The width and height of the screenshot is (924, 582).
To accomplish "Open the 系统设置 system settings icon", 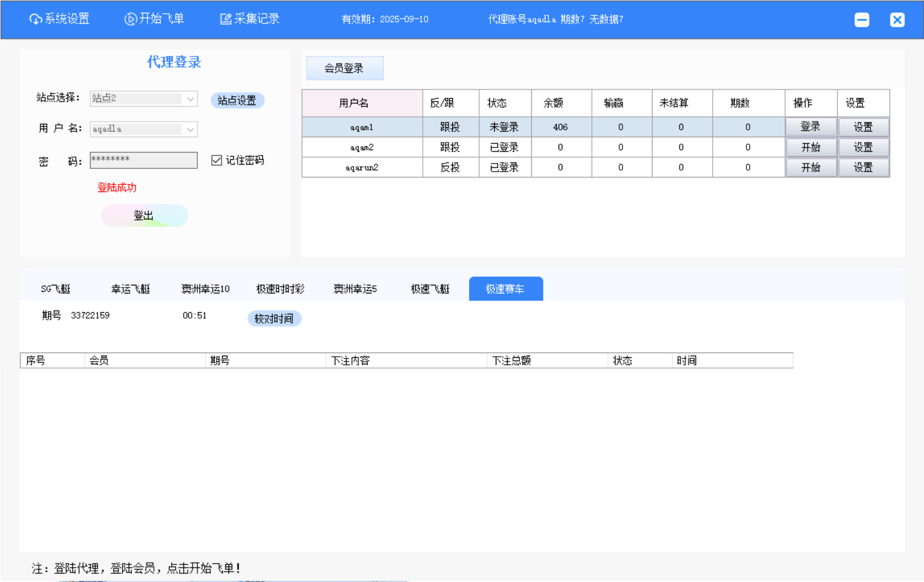I will click(36, 19).
